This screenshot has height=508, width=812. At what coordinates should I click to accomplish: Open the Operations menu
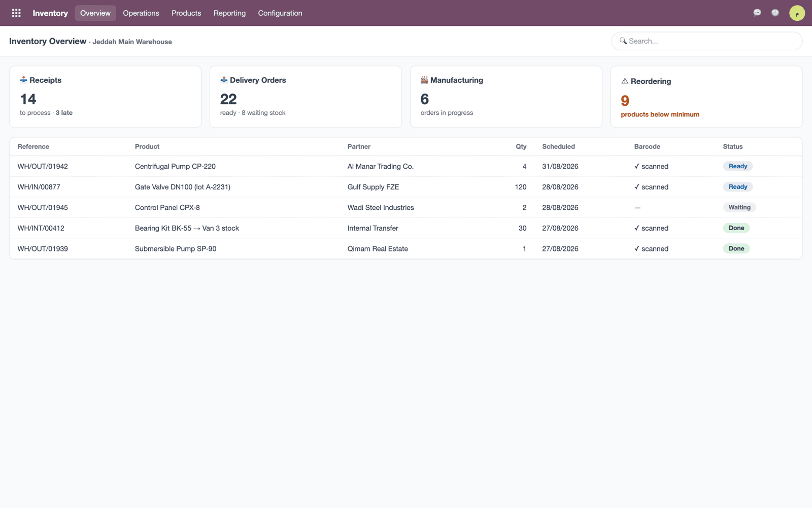141,13
